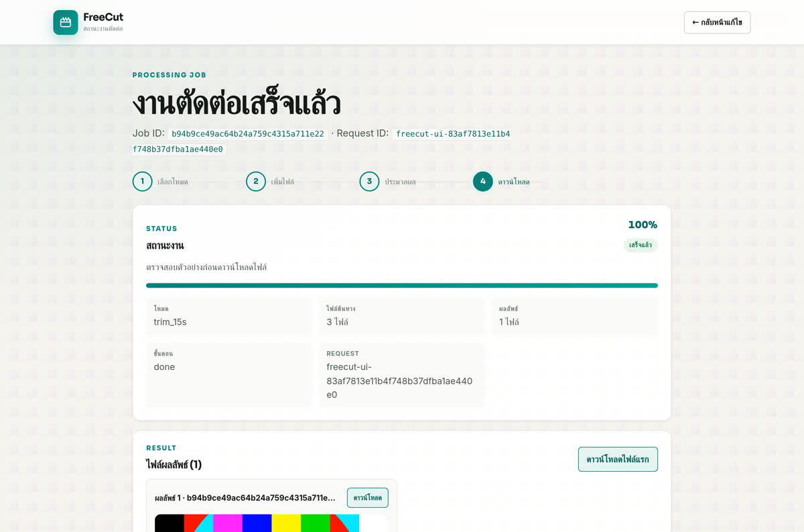Select step 2 เพิ่มไฟล์
This screenshot has width=804, height=532.
(x=271, y=182)
